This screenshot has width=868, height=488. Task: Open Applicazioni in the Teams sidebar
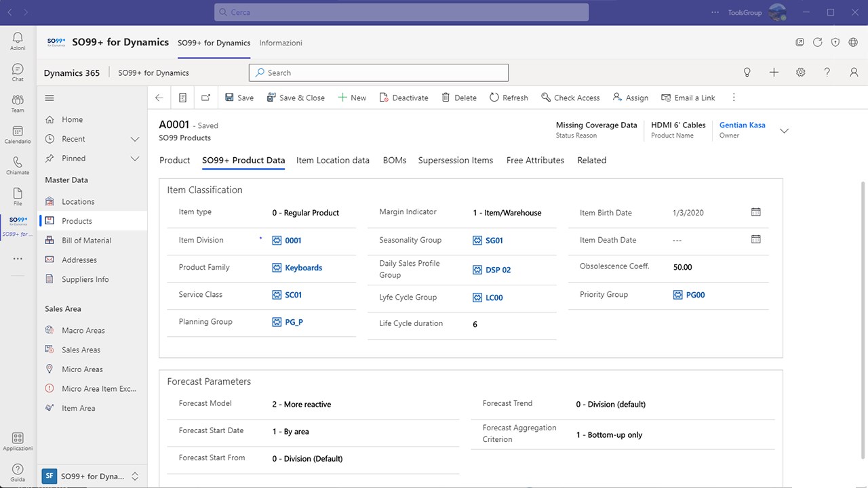click(18, 441)
